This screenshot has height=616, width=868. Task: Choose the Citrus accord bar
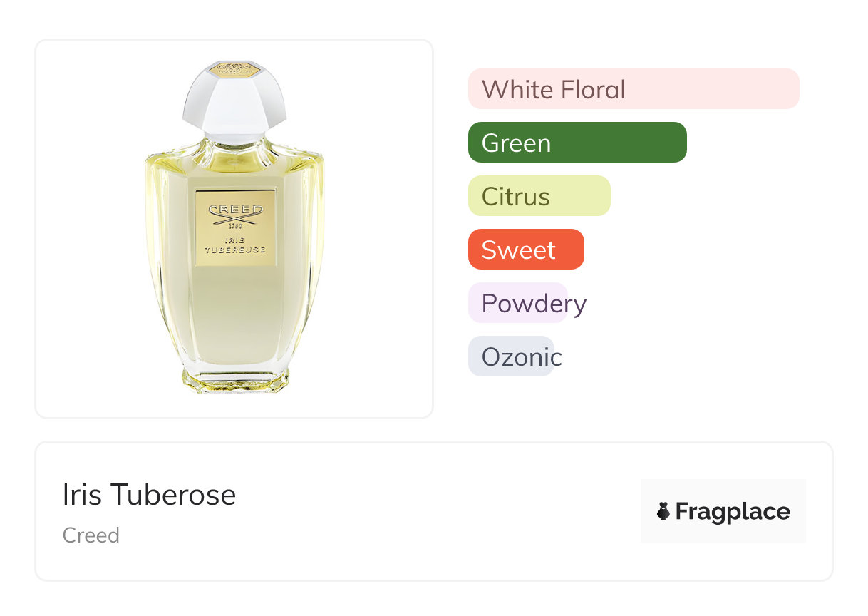(539, 196)
